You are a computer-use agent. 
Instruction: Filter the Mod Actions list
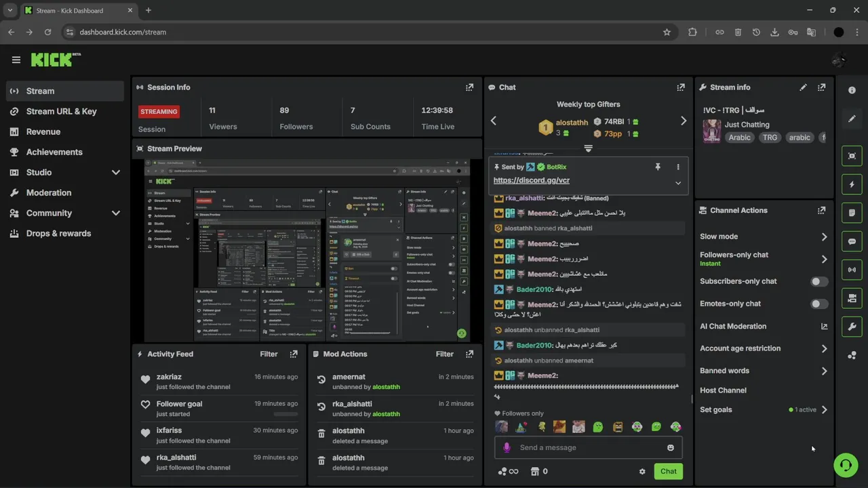444,354
